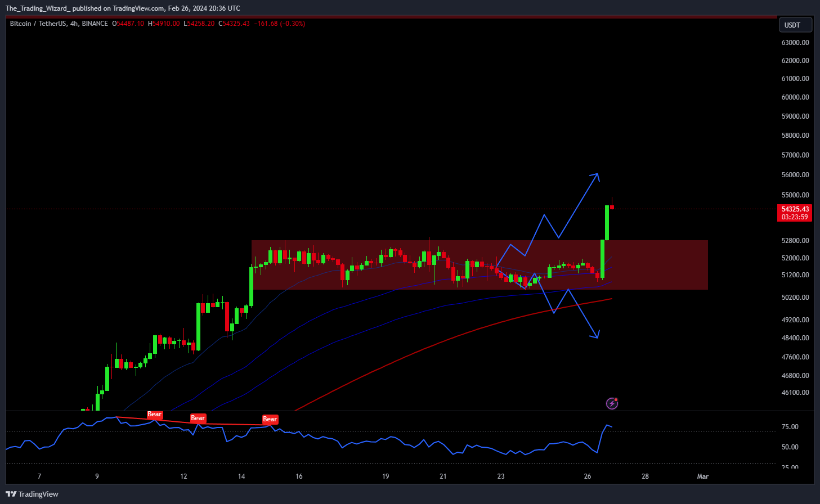This screenshot has width=820, height=504.
Task: Click the high value H54910.00
Action: (164, 24)
